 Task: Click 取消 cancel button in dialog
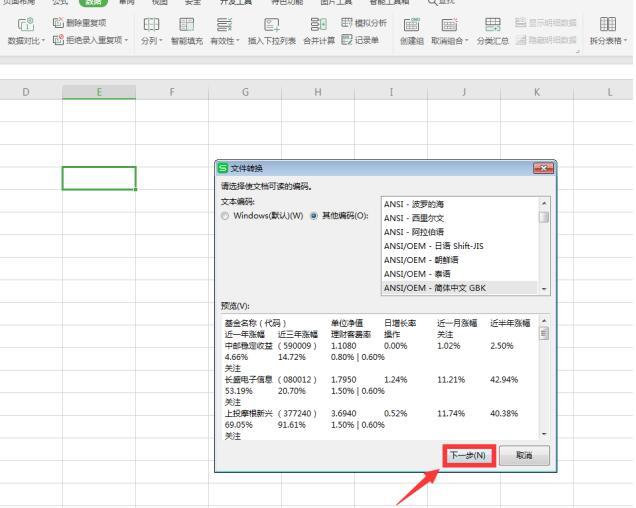pos(524,455)
